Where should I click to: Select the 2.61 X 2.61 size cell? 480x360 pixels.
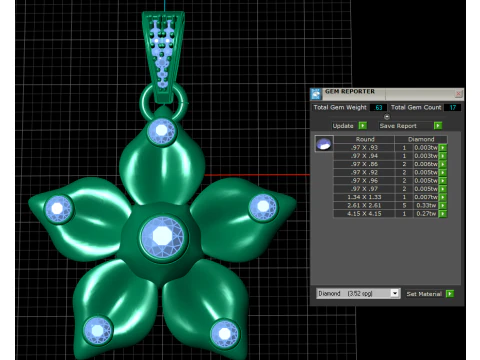(364, 205)
